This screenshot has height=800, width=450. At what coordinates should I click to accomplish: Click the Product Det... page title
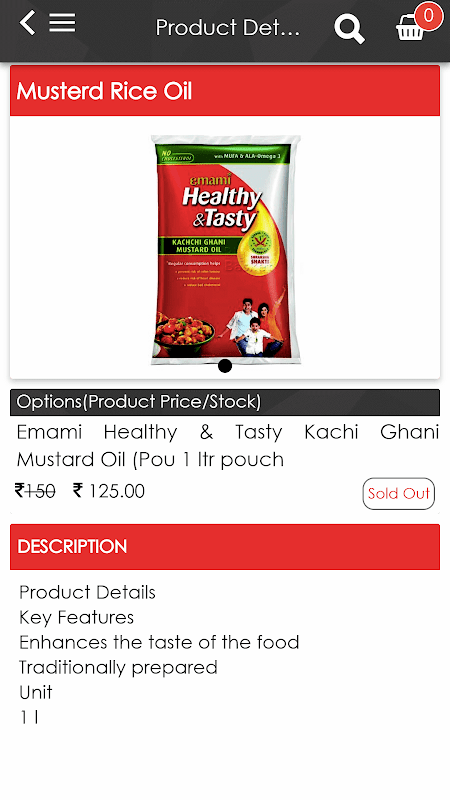pos(228,28)
